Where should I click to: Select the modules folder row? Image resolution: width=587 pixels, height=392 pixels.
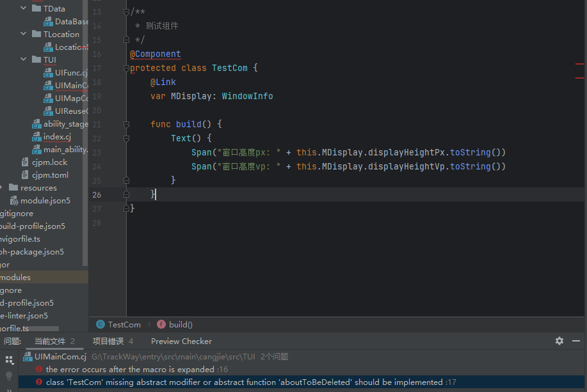click(x=44, y=277)
